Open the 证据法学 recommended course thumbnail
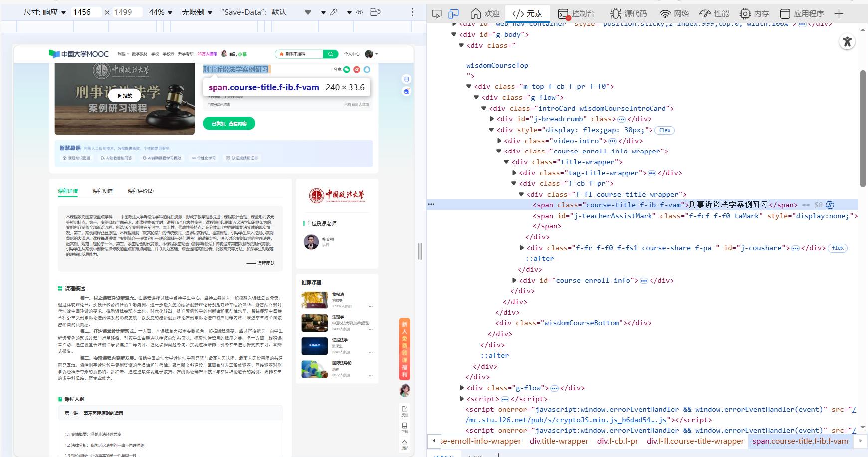This screenshot has height=457, width=868. pyautogui.click(x=315, y=346)
